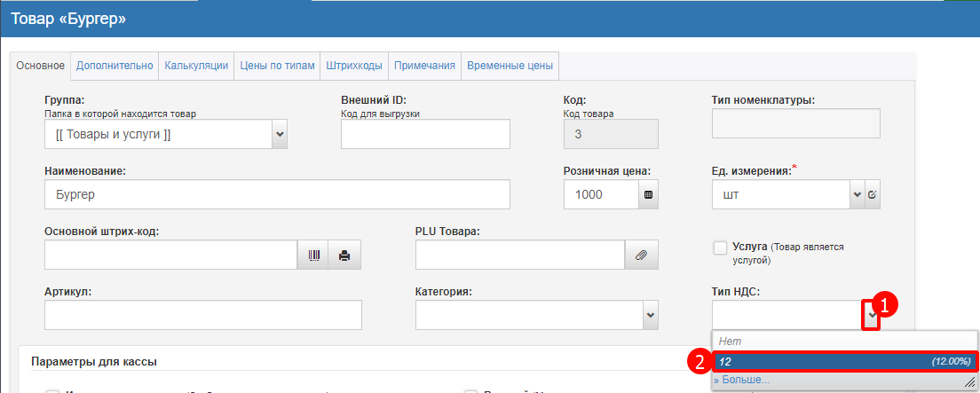Viewport: 980px width, 393px height.
Task: Go to the Штрихкоды tab
Action: click(x=354, y=65)
